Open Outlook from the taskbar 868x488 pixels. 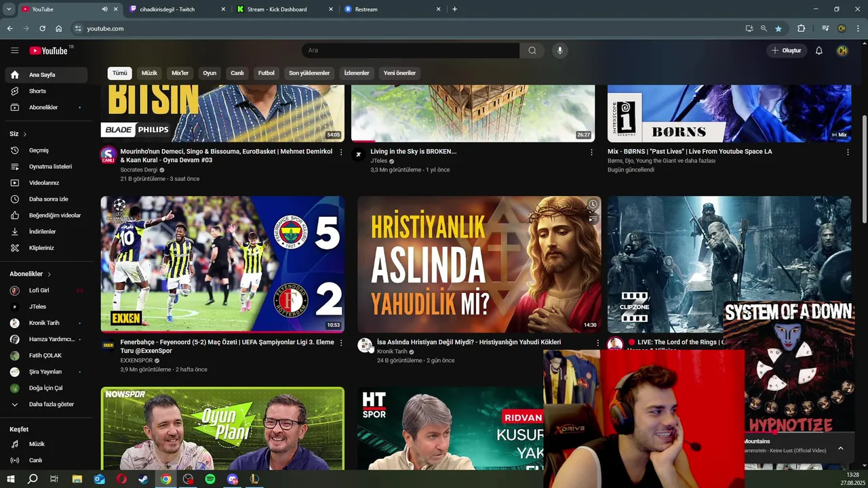99,479
